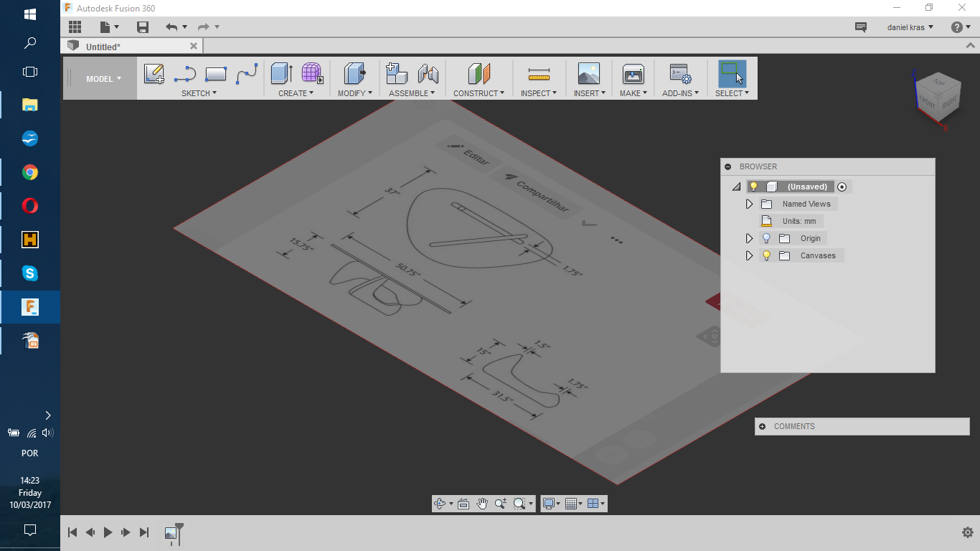Screen dimensions: 980x551
Task: Click the Create Sketch icon
Action: click(154, 74)
